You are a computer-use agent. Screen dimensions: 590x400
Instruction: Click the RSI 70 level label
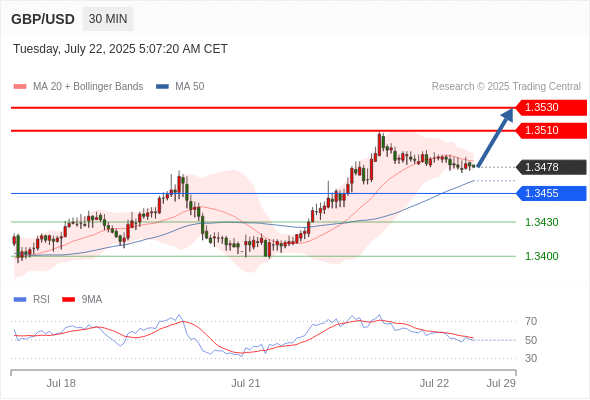[x=531, y=321]
